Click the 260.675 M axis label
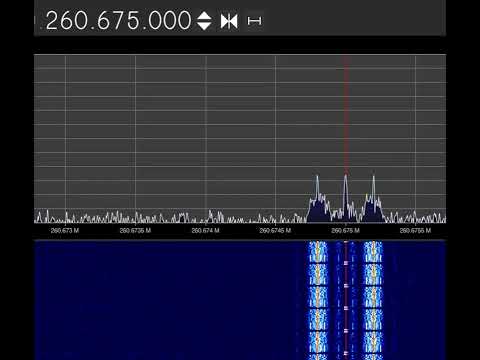Image resolution: width=480 pixels, height=360 pixels. [345, 230]
